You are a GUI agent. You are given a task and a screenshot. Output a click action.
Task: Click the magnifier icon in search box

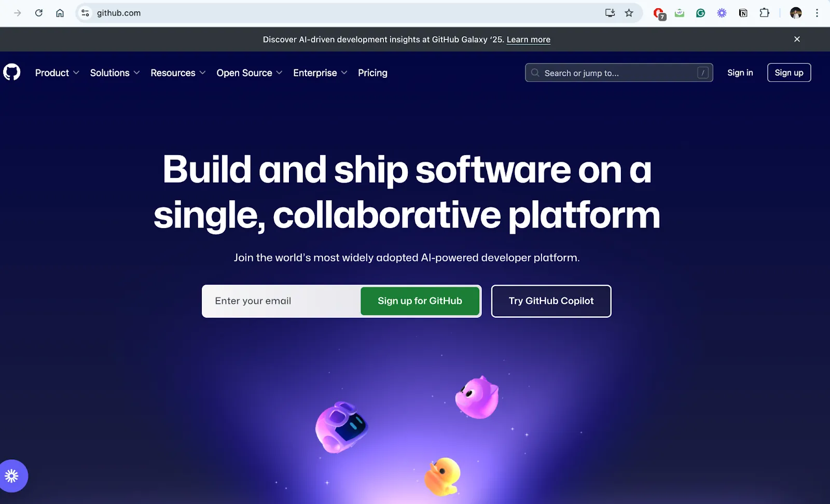pos(535,73)
